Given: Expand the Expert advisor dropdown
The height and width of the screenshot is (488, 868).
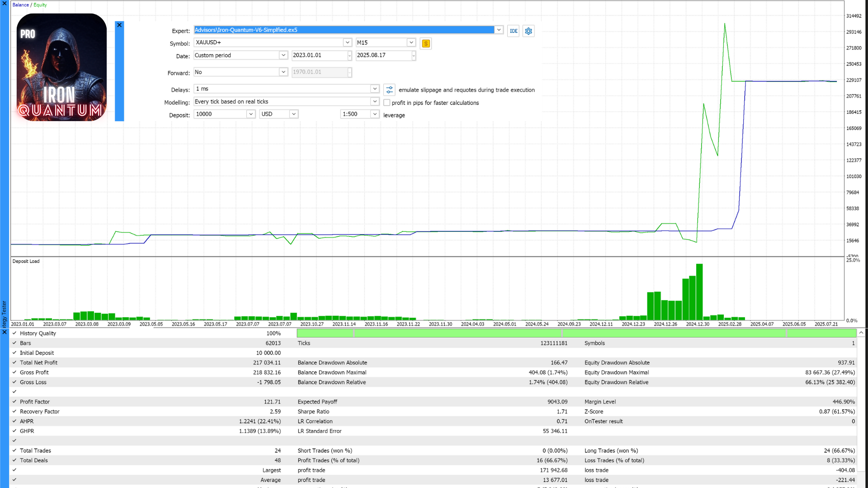Looking at the screenshot, I should (499, 30).
